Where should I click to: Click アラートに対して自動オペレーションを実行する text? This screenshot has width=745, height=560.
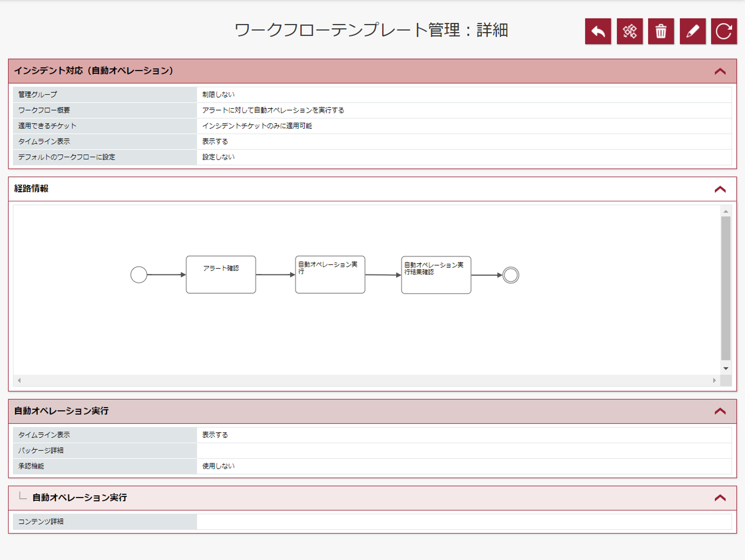pyautogui.click(x=273, y=110)
